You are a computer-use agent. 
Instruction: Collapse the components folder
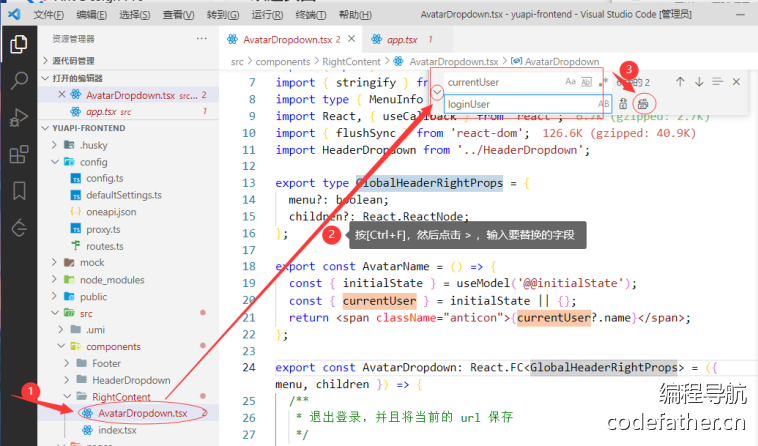click(60, 346)
